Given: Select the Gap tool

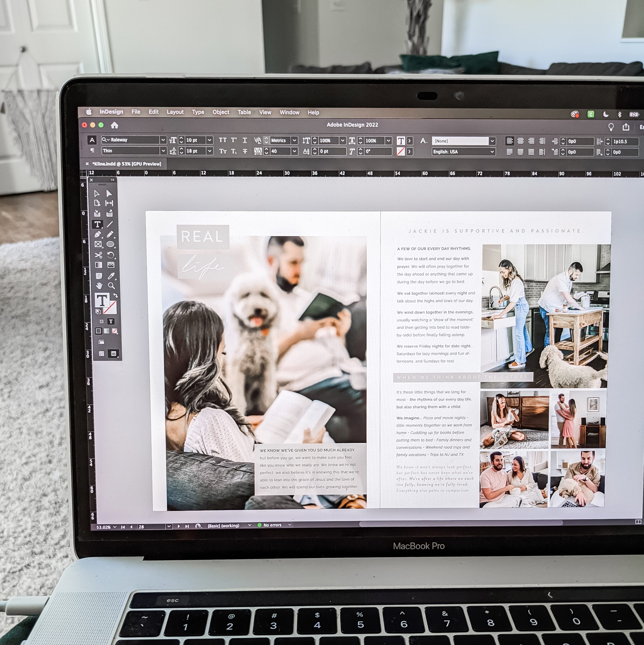Looking at the screenshot, I should point(109,203).
